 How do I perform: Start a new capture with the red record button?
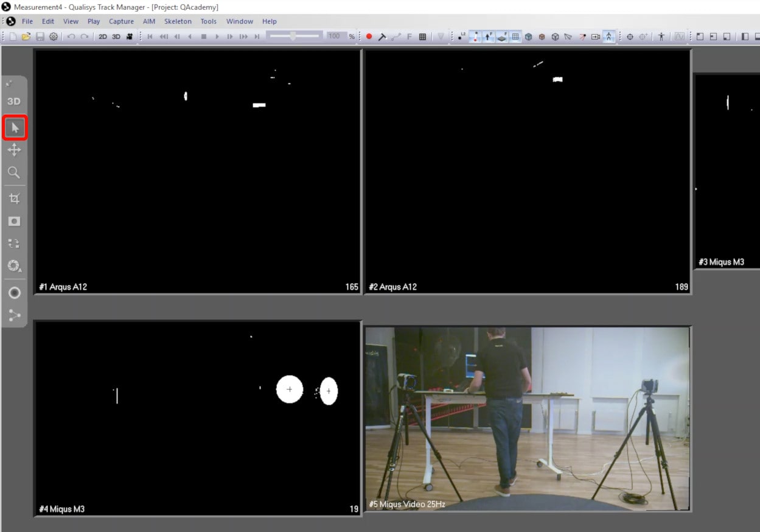[369, 37]
